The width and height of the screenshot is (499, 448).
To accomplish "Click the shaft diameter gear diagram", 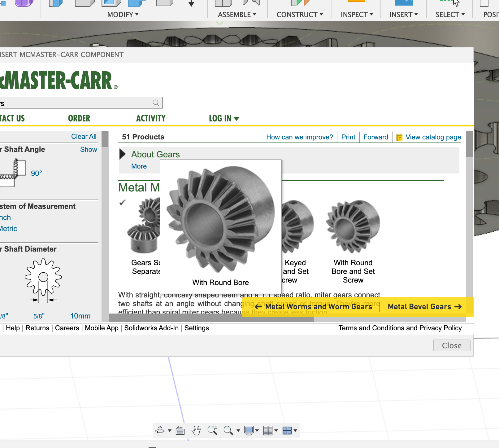I will tap(43, 280).
